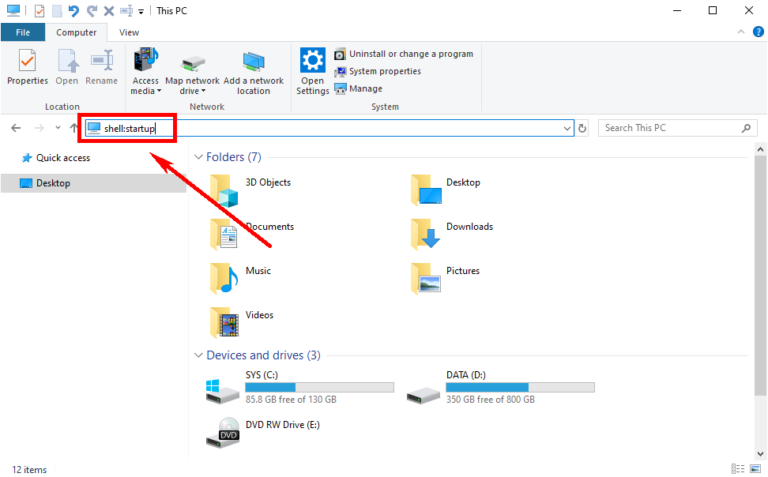This screenshot has width=768, height=477.
Task: Switch to the View ribbon tab
Action: [x=129, y=32]
